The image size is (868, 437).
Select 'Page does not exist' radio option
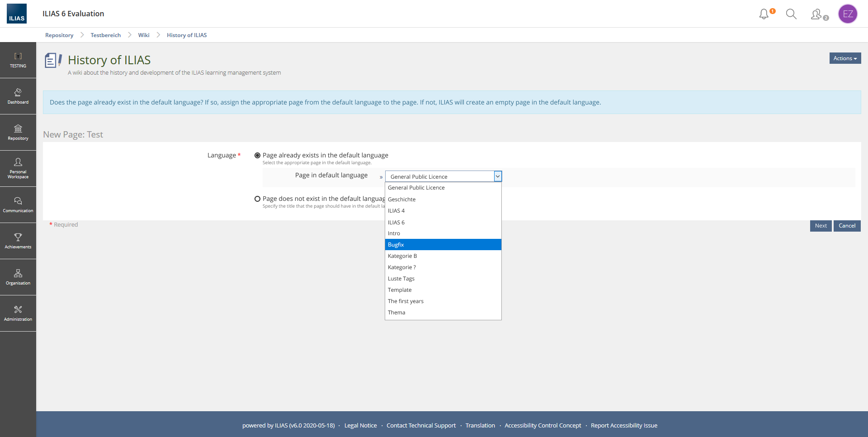point(258,199)
